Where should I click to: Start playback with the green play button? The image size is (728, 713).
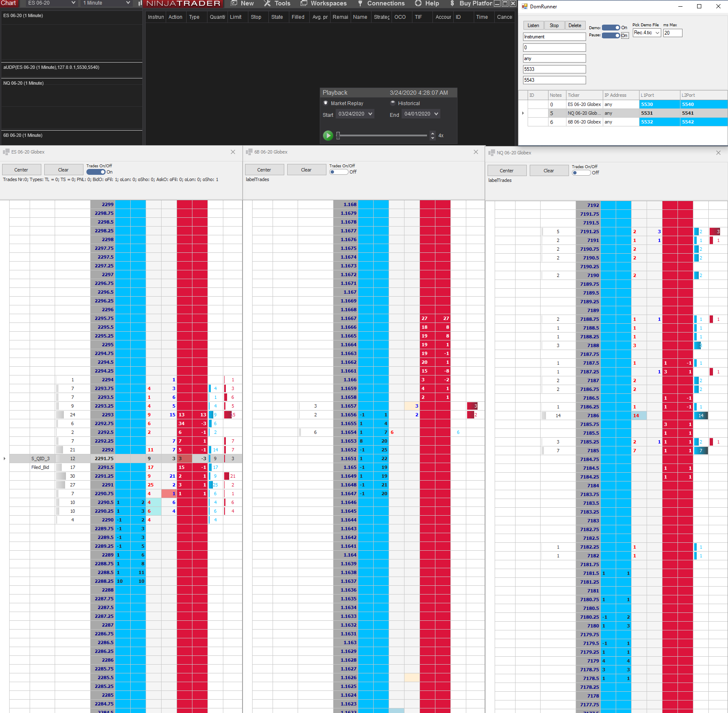(328, 136)
